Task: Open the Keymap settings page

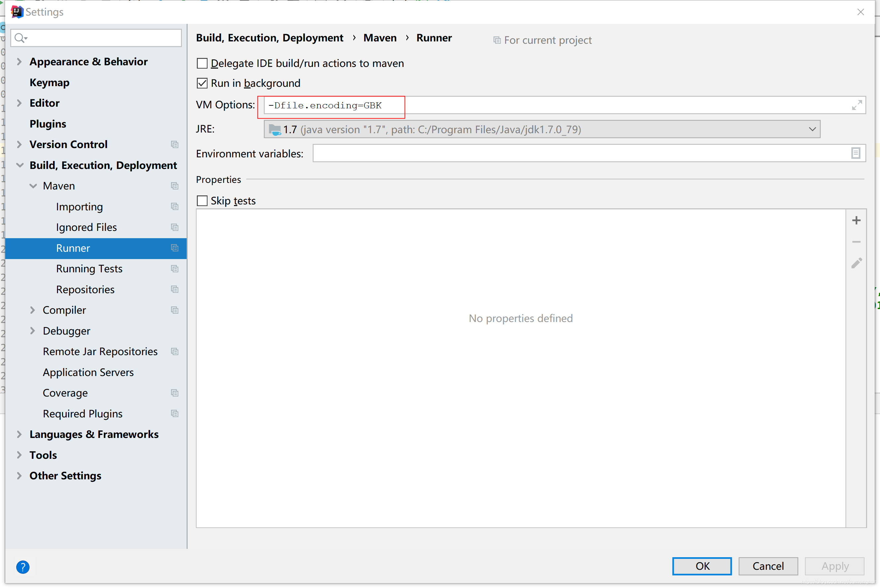Action: pyautogui.click(x=49, y=82)
